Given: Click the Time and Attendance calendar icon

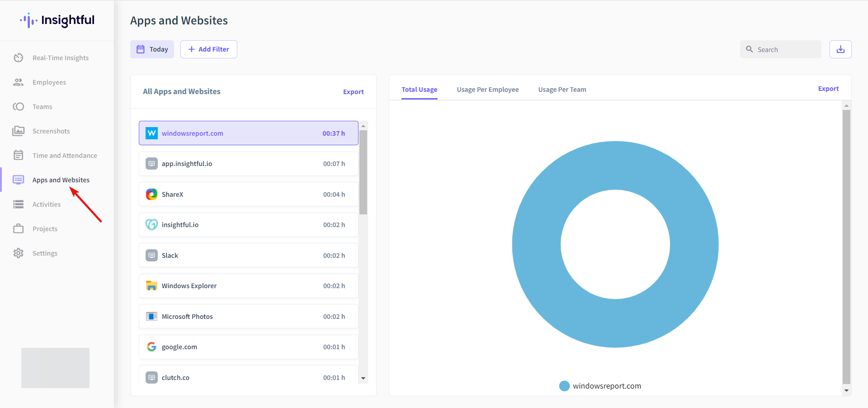Looking at the screenshot, I should (x=18, y=156).
